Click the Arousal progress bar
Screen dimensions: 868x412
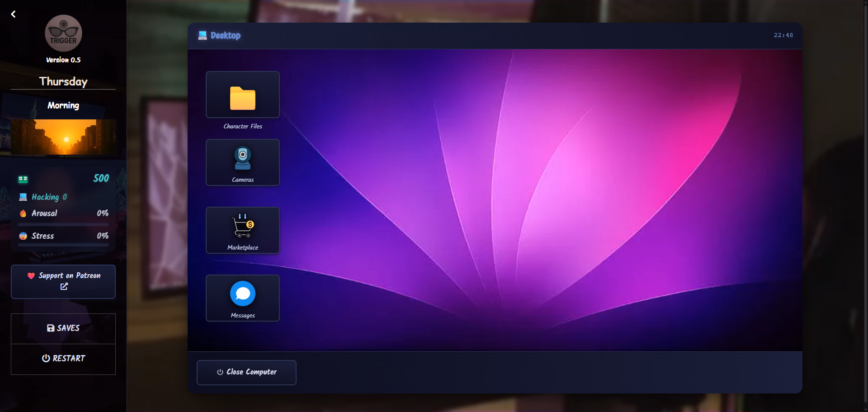point(63,224)
